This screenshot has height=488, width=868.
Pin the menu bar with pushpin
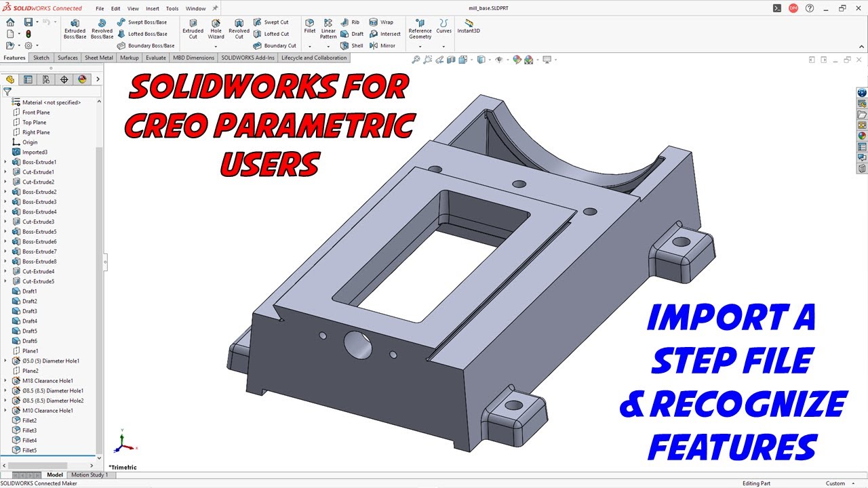click(x=216, y=8)
